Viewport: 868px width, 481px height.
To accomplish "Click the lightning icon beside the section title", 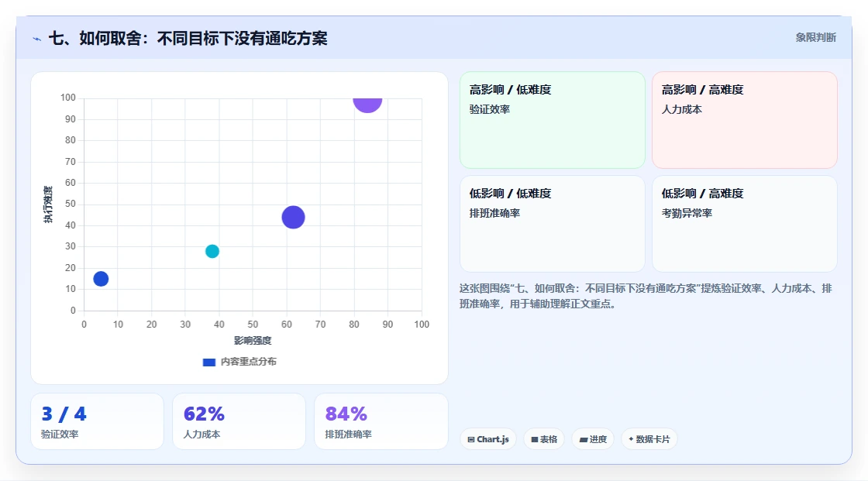I will (37, 39).
